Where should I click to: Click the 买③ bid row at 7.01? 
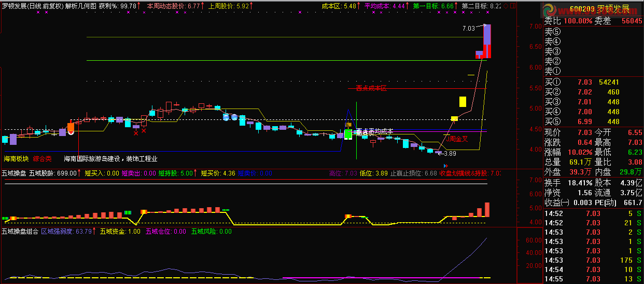tap(594, 102)
